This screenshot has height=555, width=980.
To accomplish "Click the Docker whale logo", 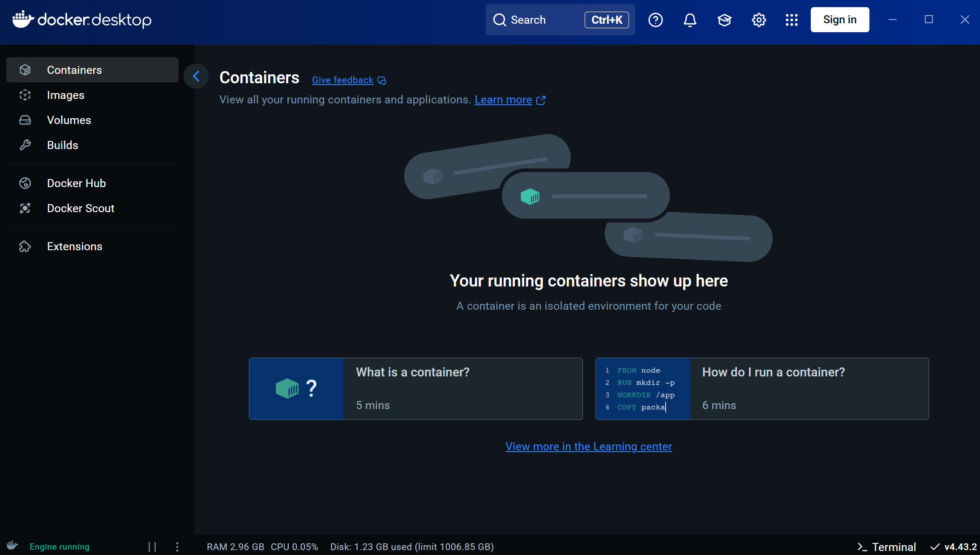I will click(x=23, y=19).
